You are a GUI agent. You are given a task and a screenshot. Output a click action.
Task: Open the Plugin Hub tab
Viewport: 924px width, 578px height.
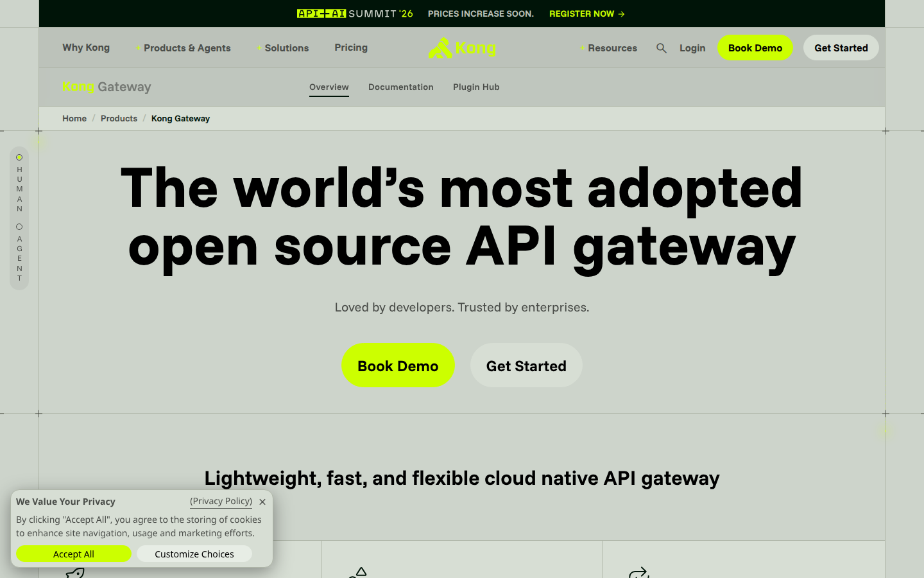point(476,87)
